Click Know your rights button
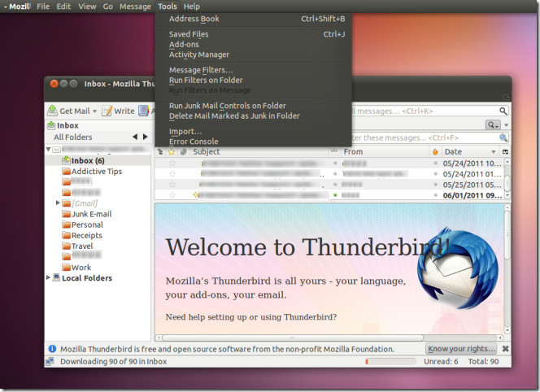540x392 pixels. point(461,349)
